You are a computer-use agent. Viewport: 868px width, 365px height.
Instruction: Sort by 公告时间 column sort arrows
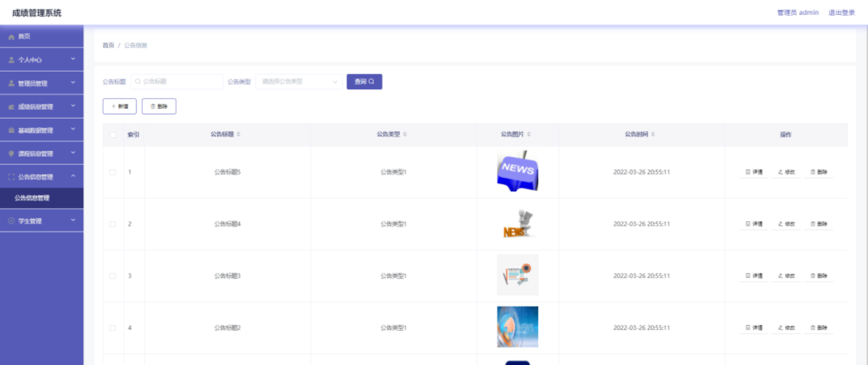coord(653,134)
